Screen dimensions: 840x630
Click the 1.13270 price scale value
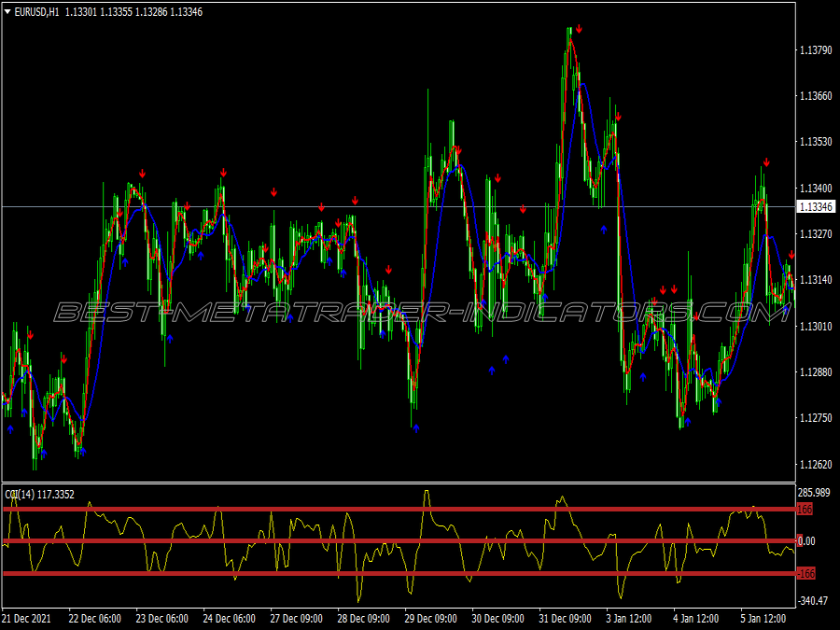tap(816, 234)
